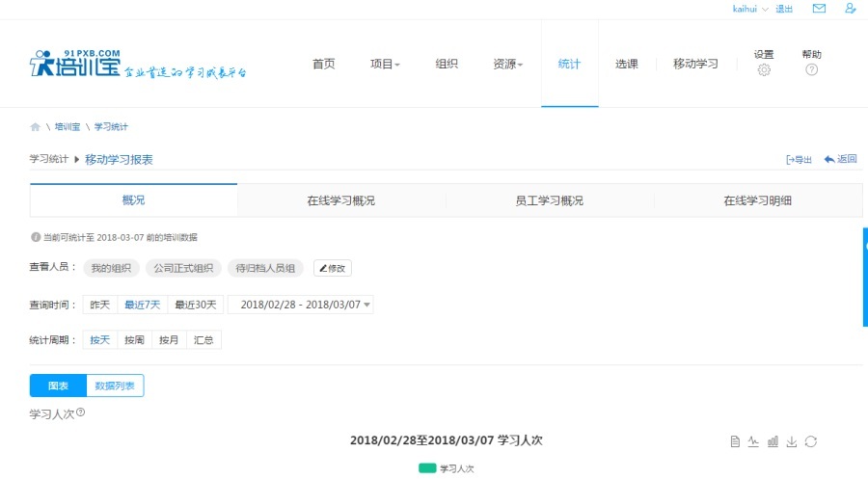Image resolution: width=868 pixels, height=479 pixels.
Task: Click the info icon beside statistics notice
Action: [x=36, y=237]
